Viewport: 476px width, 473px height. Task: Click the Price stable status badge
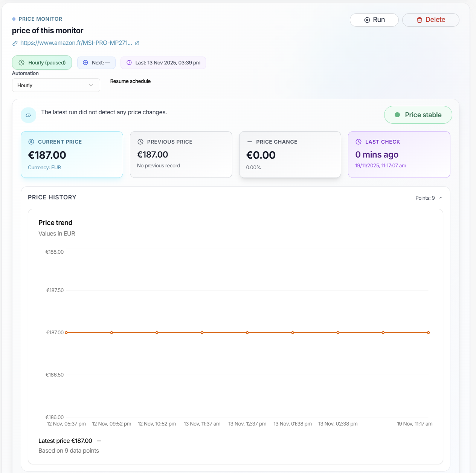click(x=418, y=115)
